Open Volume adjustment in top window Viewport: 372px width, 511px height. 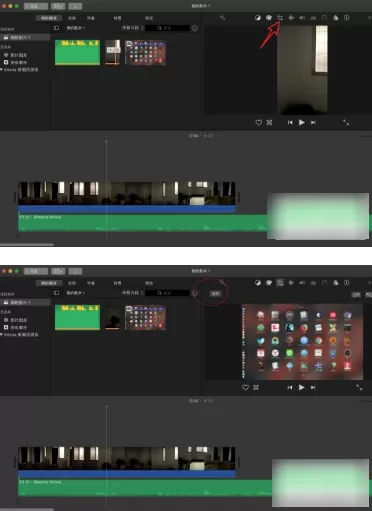(302, 18)
